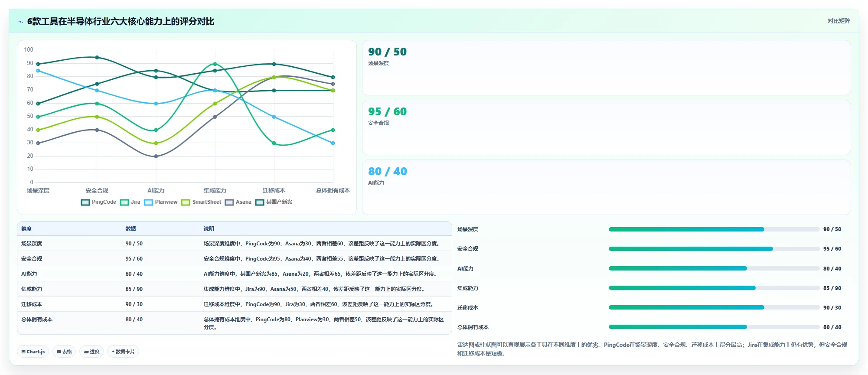Click the 总体拥有成本 progress bar
868x375 pixels.
[x=714, y=327]
